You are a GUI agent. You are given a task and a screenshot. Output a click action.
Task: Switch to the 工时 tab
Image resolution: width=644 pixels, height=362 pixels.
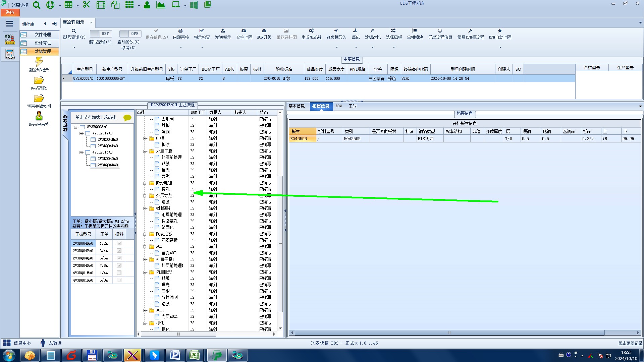tap(353, 106)
